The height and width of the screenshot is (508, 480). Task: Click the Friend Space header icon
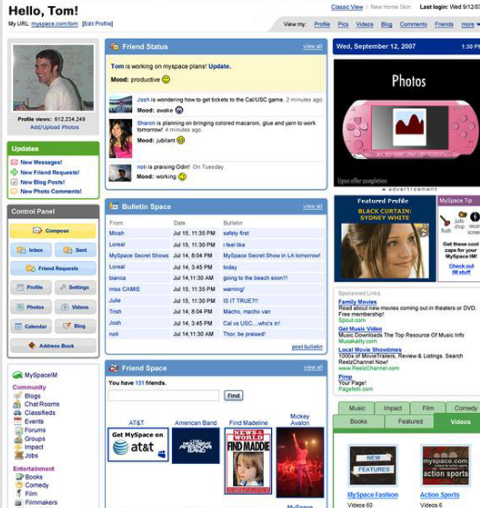coord(114,368)
